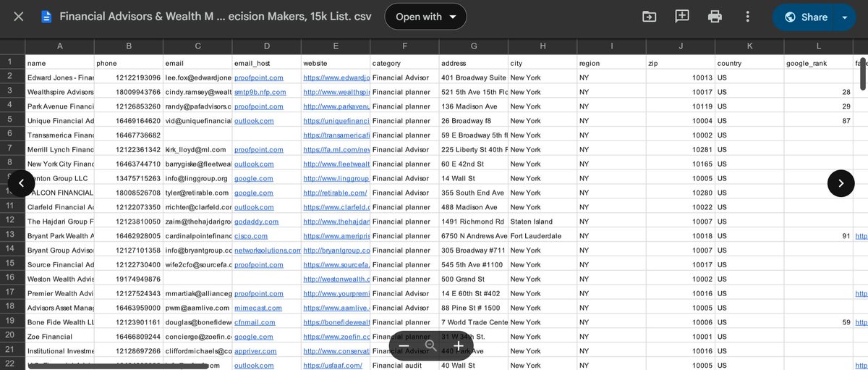Image resolution: width=868 pixels, height=370 pixels.
Task: Click the email cell kirk_lloyd@ml.com
Action: [197, 150]
